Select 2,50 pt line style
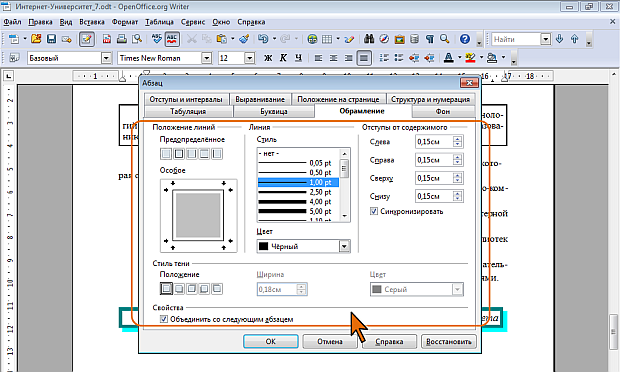This screenshot has width=620, height=372. (298, 192)
